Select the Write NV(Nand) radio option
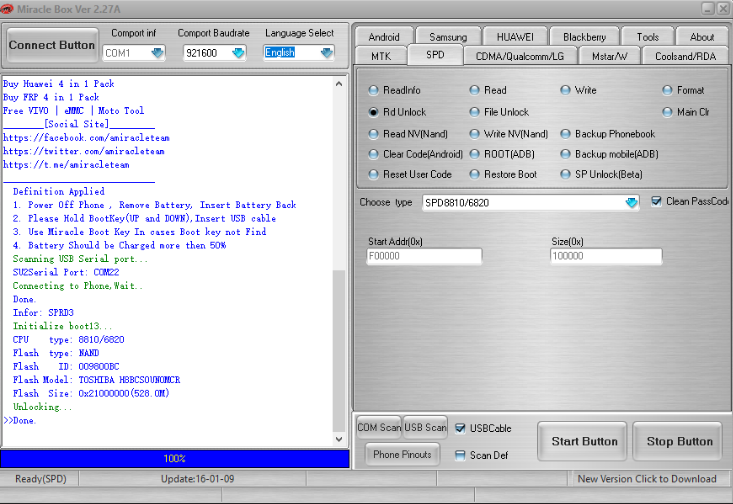733x504 pixels. 509,134
